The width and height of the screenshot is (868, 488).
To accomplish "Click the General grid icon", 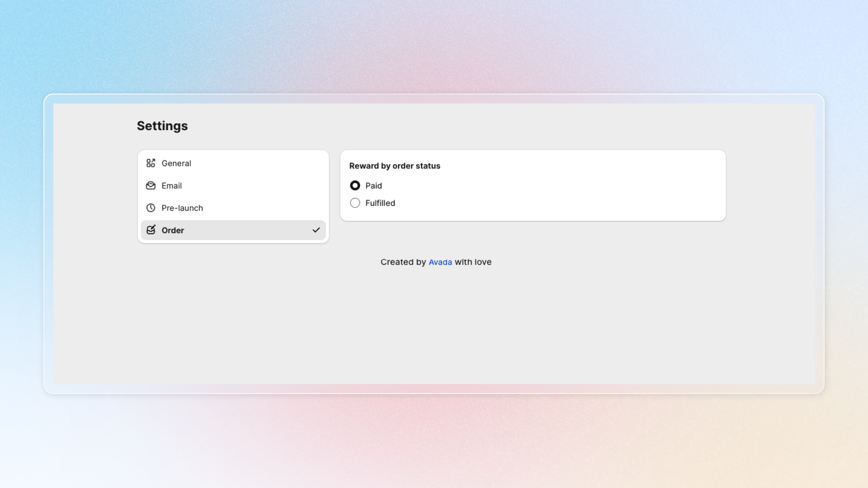I will point(151,163).
